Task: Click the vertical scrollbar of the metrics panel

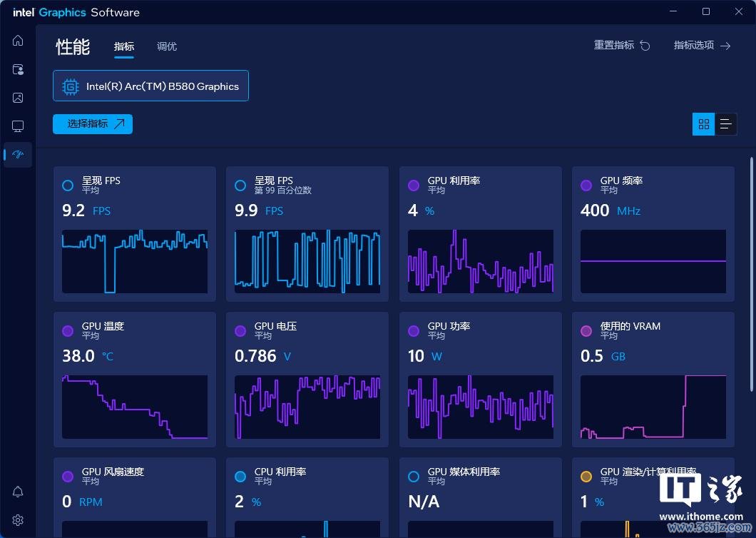Action: tap(751, 274)
